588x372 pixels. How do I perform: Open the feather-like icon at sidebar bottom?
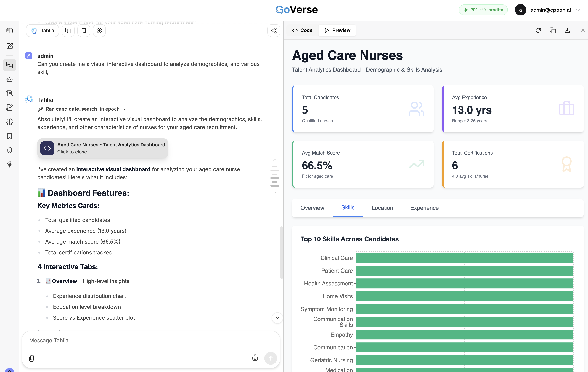coord(10,164)
